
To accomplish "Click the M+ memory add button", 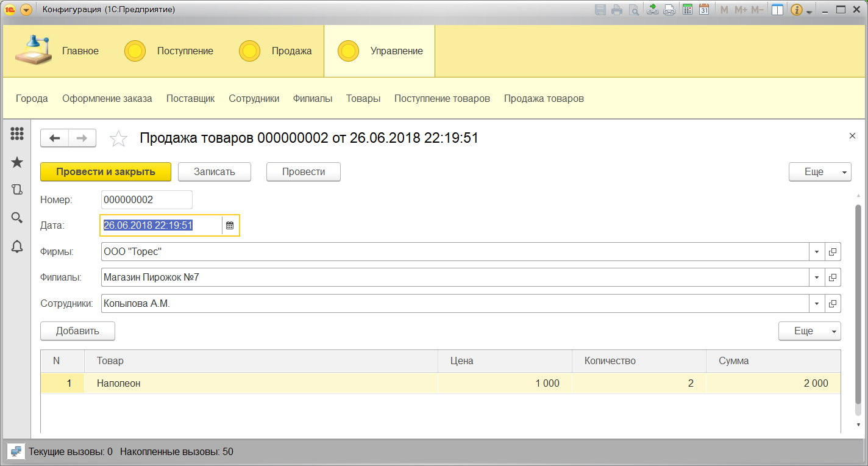I will pyautogui.click(x=741, y=10).
